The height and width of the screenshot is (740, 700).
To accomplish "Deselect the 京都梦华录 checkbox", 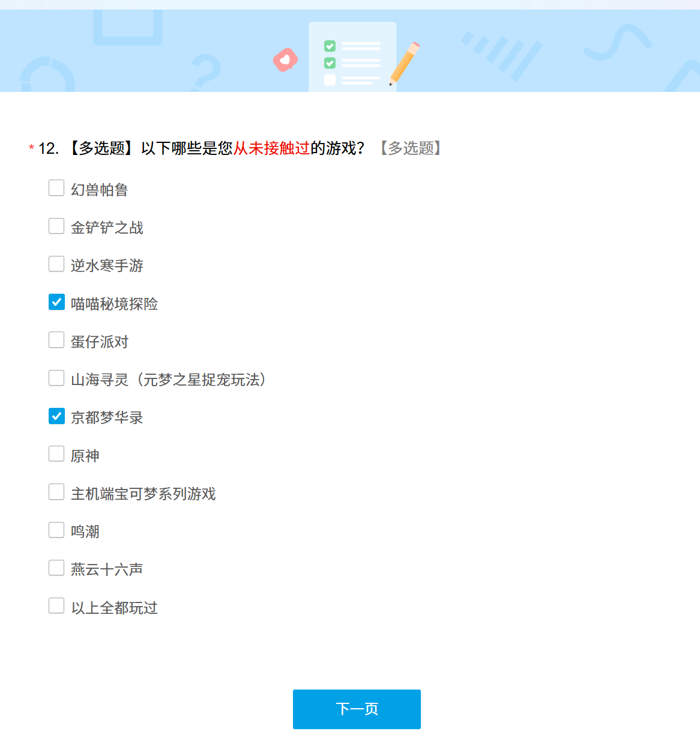I will point(56,416).
